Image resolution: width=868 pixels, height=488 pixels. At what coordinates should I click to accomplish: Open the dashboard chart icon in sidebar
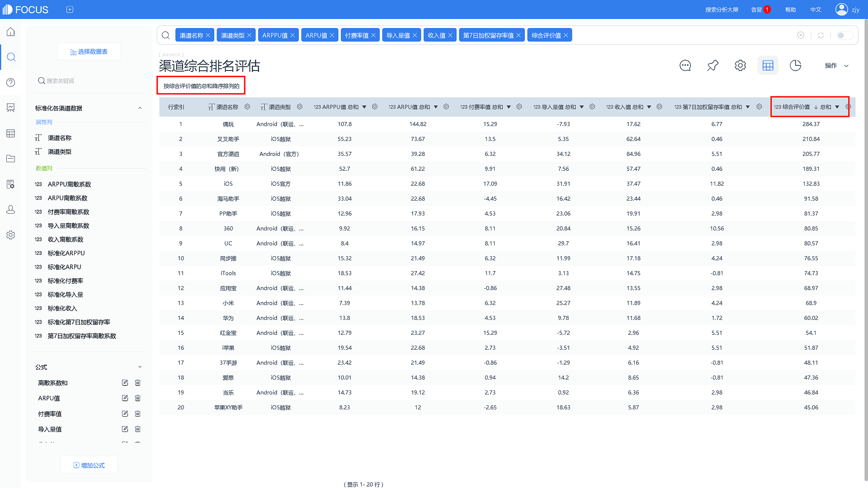(x=11, y=108)
